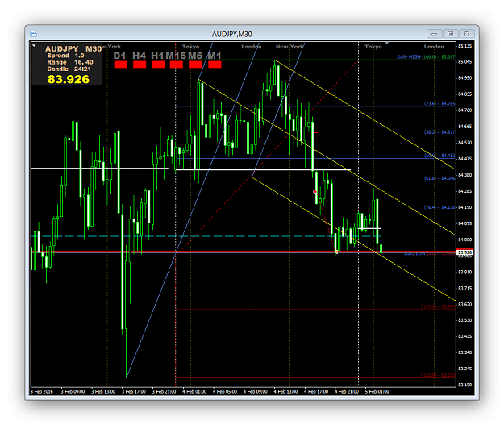504x425 pixels.
Task: Click the yellow 83.926 price readout
Action: [69, 79]
